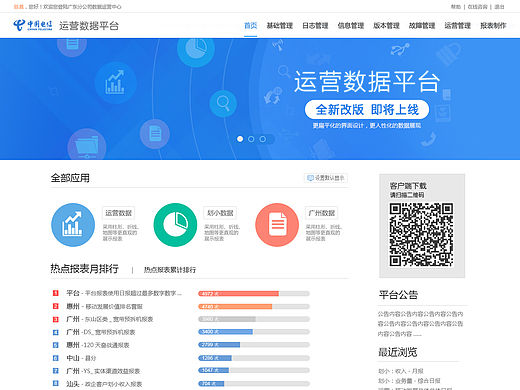Click the 退出 logout link
Viewport: 520px width, 390px height.
click(499, 7)
